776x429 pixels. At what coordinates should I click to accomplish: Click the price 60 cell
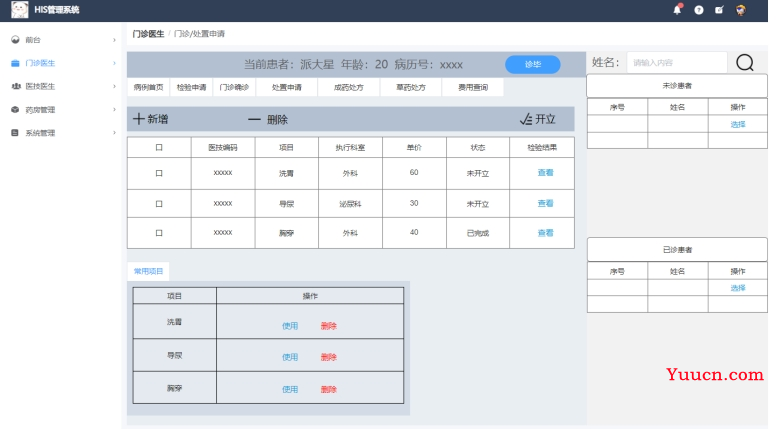414,173
